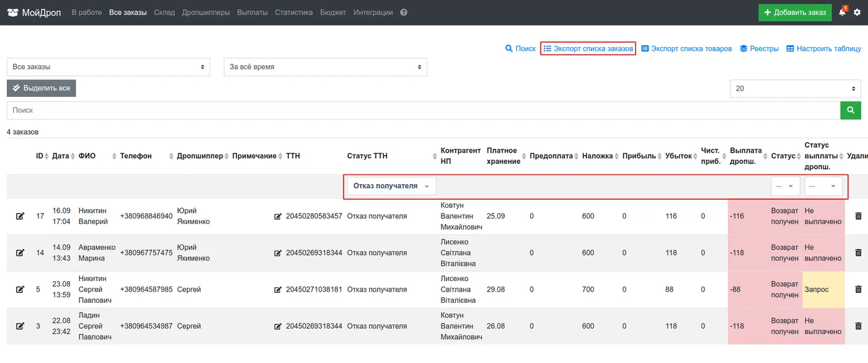Viewport: 868px width, 363px height.
Task: Open the Статистика menu
Action: pos(294,12)
